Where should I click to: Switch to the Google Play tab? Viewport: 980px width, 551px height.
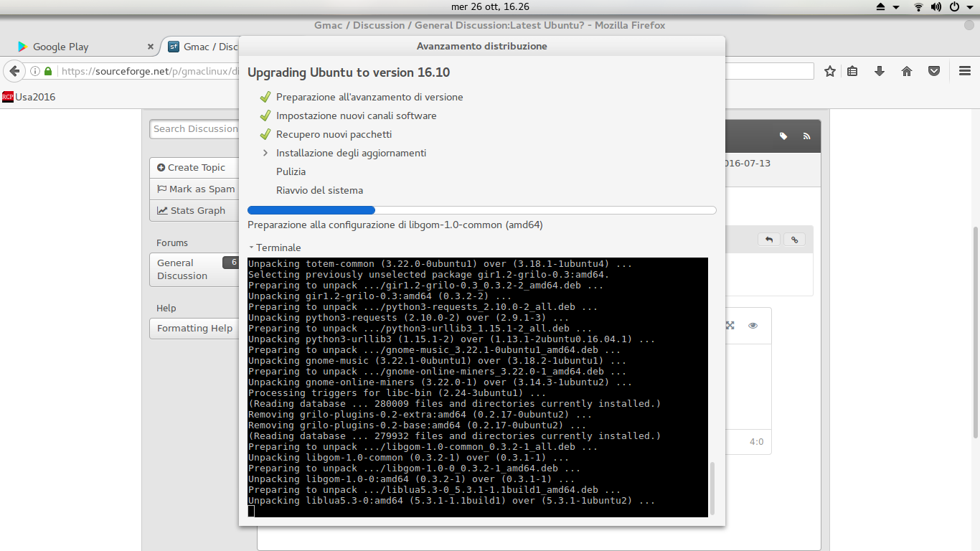(x=61, y=47)
